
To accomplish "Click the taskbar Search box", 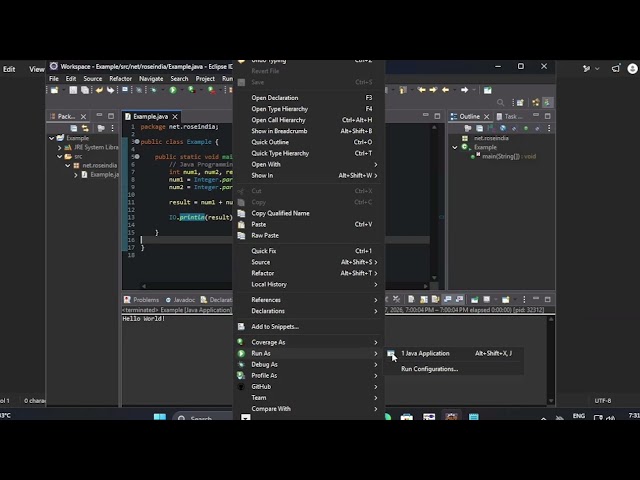I will 203,417.
